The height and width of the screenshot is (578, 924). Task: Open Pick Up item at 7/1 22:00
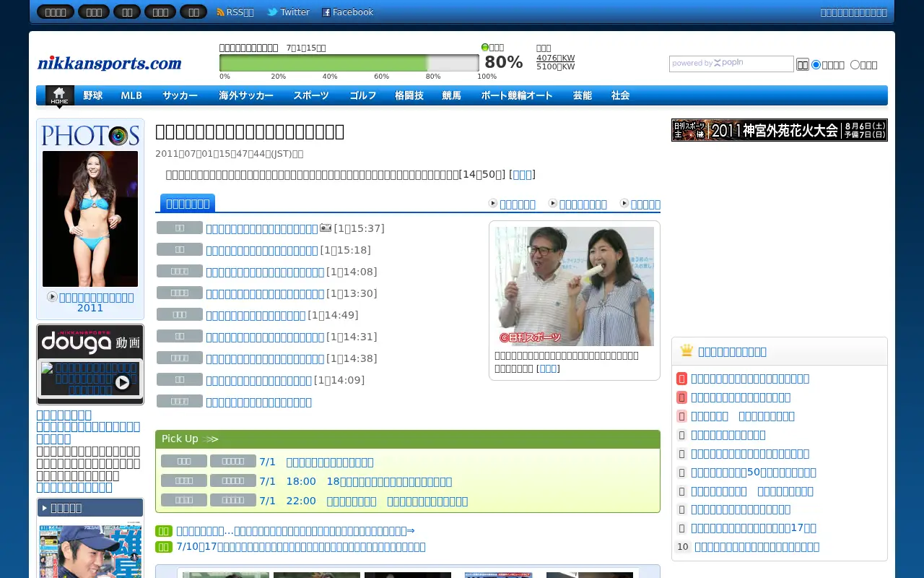click(363, 501)
